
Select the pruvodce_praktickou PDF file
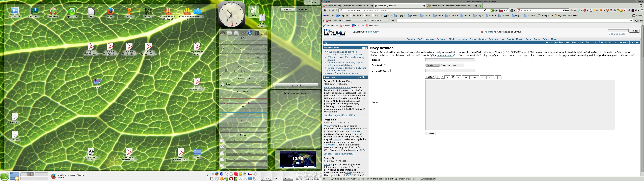tap(129, 155)
